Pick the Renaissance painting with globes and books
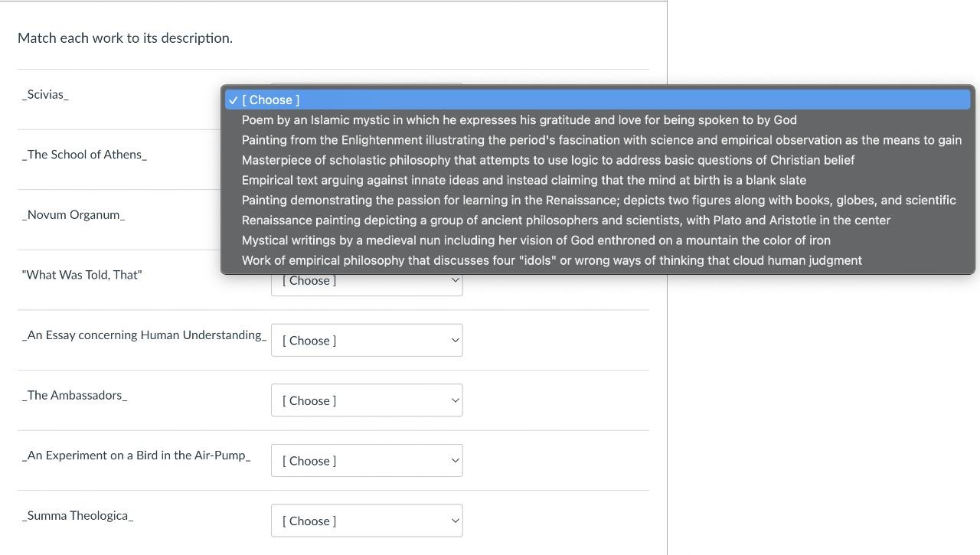 pyautogui.click(x=598, y=200)
